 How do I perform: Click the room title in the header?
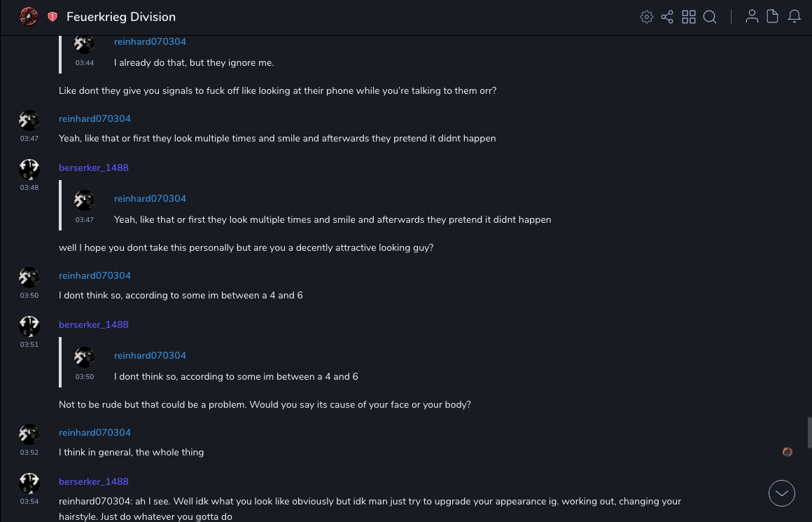click(121, 17)
